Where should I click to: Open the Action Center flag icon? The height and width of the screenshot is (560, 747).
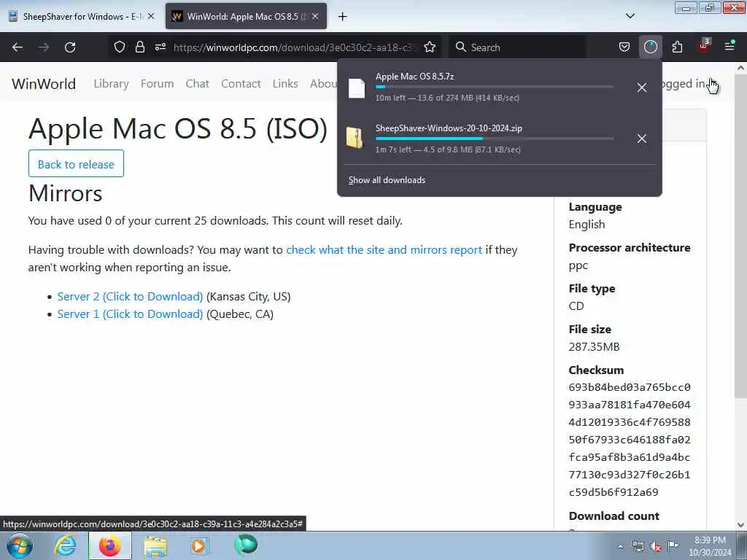(x=673, y=545)
